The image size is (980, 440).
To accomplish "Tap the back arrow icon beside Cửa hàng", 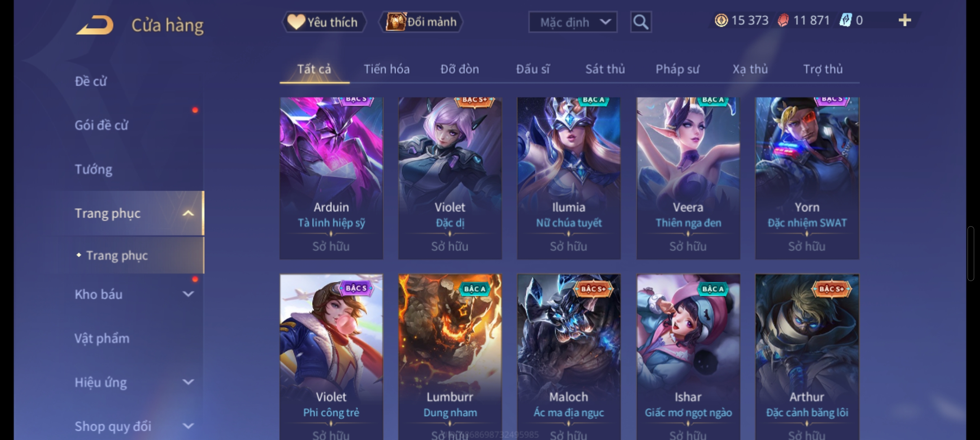I will click(x=95, y=25).
